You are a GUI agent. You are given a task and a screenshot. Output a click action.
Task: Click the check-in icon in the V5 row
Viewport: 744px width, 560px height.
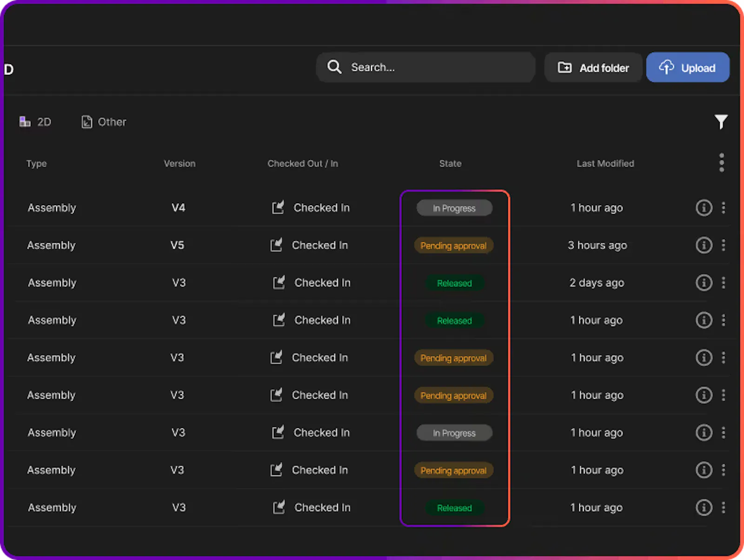click(276, 245)
